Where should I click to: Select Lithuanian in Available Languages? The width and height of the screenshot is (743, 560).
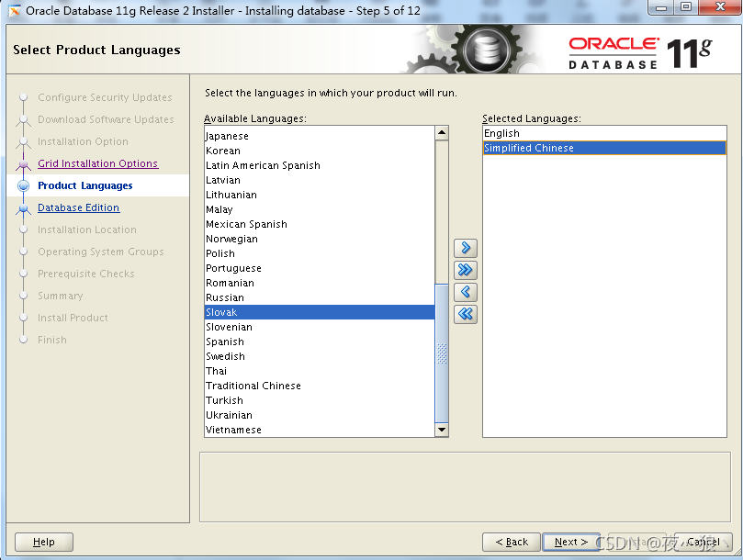click(320, 195)
